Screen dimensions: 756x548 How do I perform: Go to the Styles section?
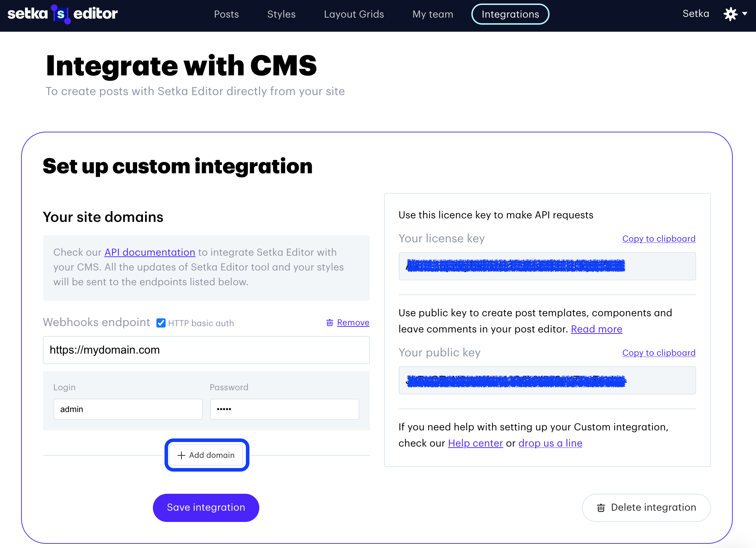point(281,14)
